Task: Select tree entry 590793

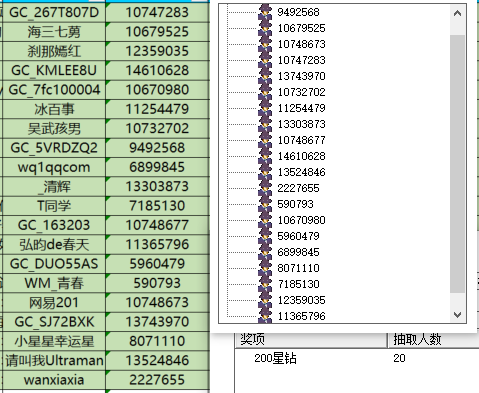Action: click(x=296, y=204)
